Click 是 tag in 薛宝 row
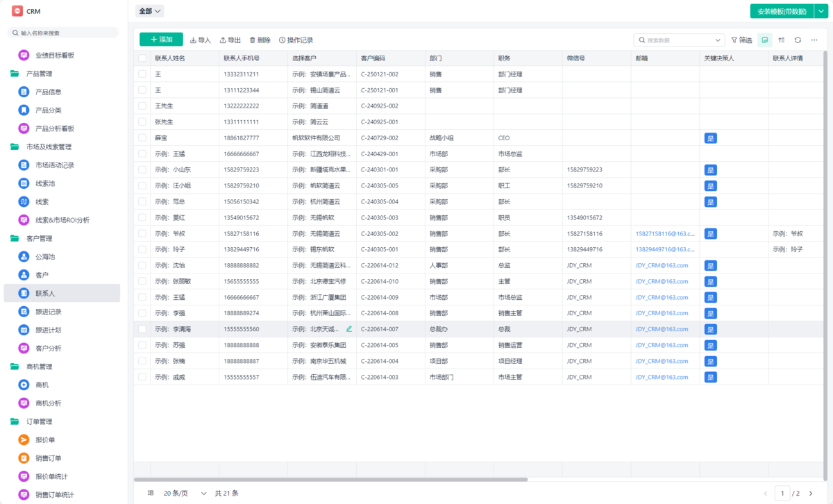Viewport: 833px width, 504px height. pos(710,138)
